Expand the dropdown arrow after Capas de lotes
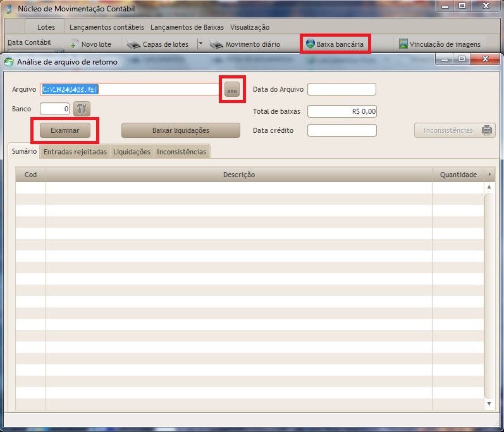Viewport: 504px width, 432px height. 200,44
